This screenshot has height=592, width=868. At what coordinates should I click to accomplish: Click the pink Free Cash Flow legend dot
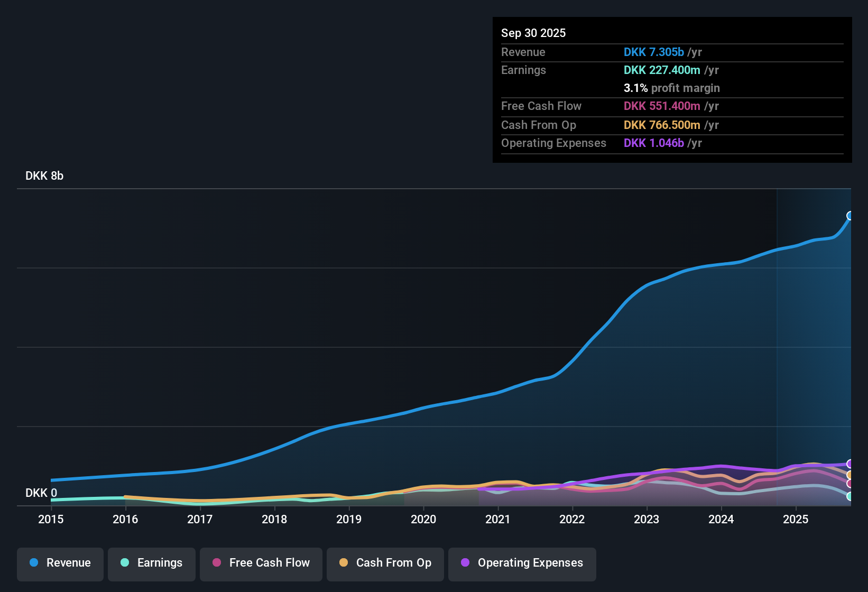[216, 563]
